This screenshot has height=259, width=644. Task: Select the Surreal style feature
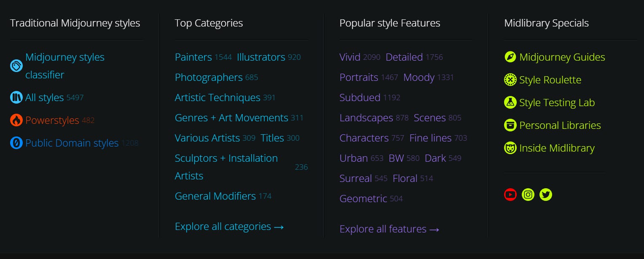(356, 179)
